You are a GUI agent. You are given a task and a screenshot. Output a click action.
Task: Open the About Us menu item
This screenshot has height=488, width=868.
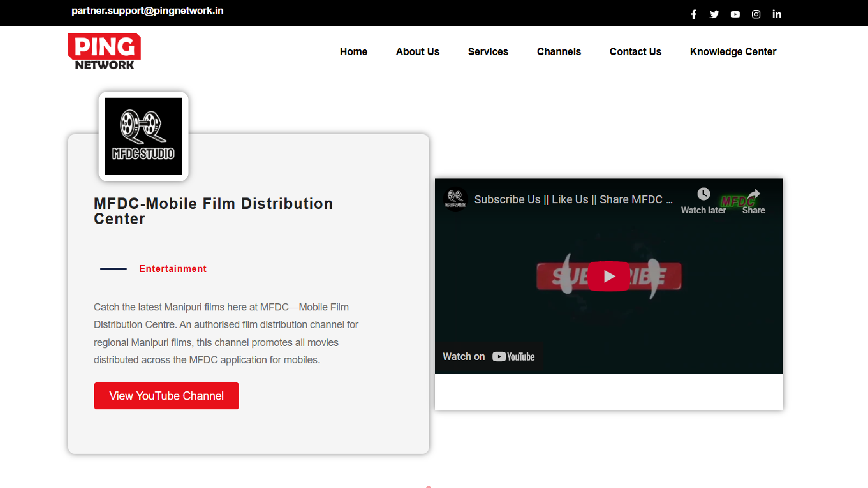418,52
